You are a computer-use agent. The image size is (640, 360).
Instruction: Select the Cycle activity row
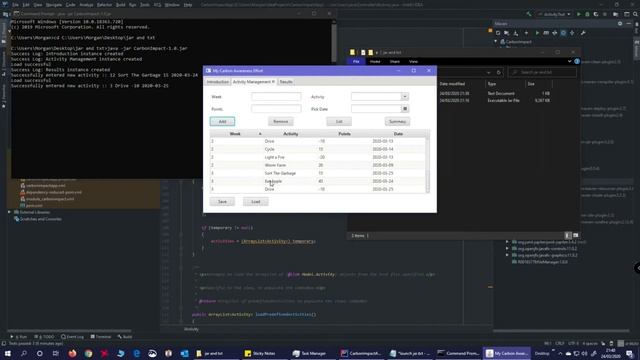click(x=318, y=149)
